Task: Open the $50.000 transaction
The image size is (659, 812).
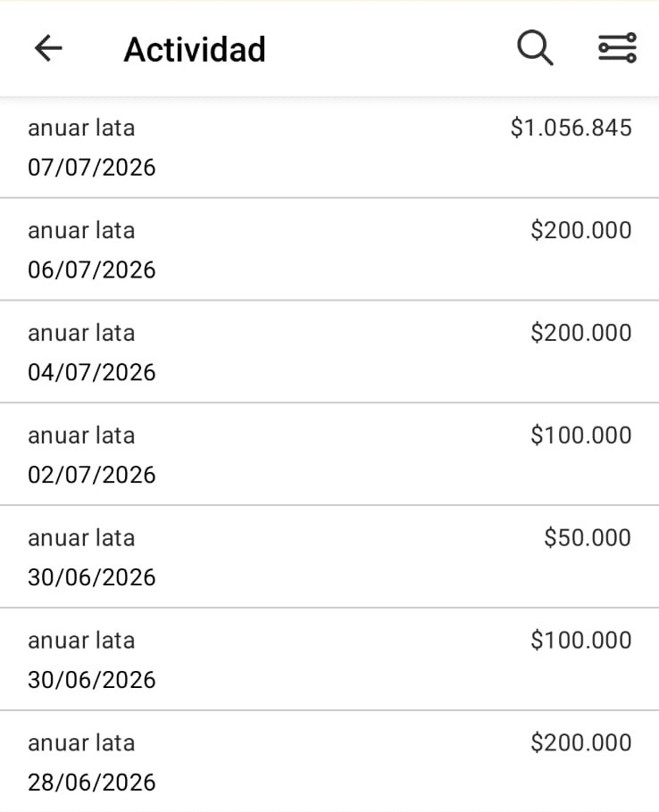Action: pos(329,557)
